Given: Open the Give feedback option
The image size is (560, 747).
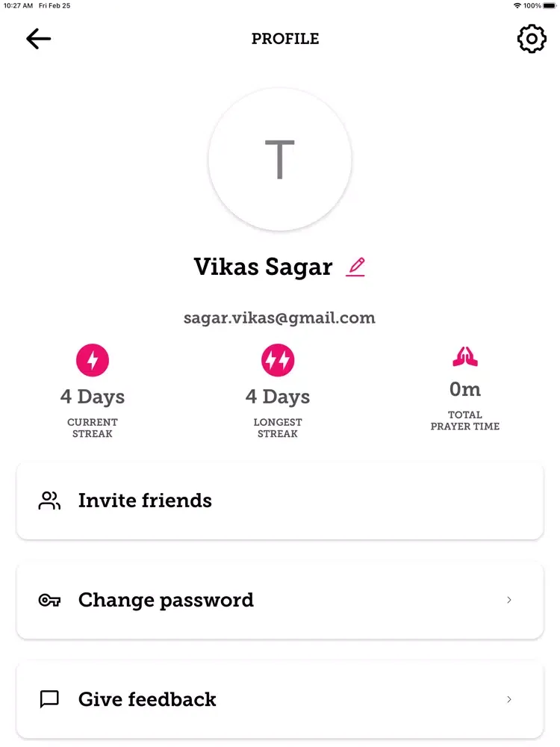Looking at the screenshot, I should (280, 699).
